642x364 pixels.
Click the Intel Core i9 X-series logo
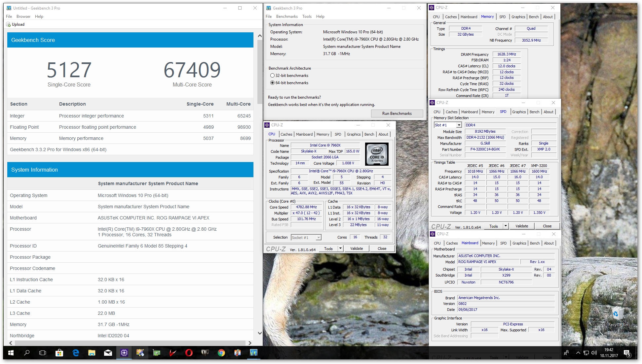[377, 154]
